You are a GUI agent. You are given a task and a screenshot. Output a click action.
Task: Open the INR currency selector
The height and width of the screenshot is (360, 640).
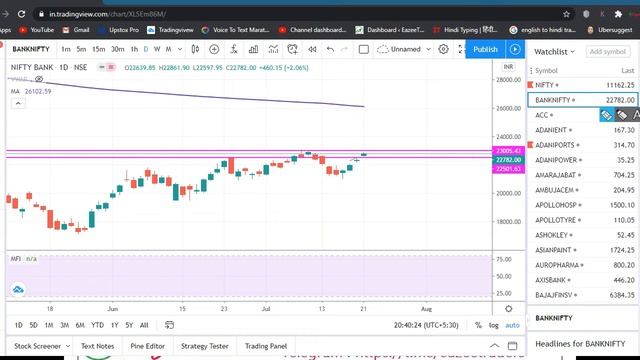(508, 67)
